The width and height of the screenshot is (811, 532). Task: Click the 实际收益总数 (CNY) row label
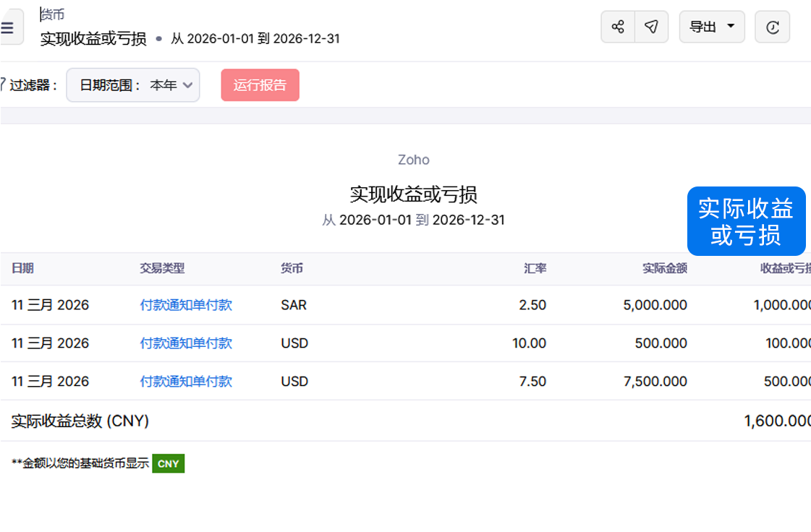tap(80, 421)
